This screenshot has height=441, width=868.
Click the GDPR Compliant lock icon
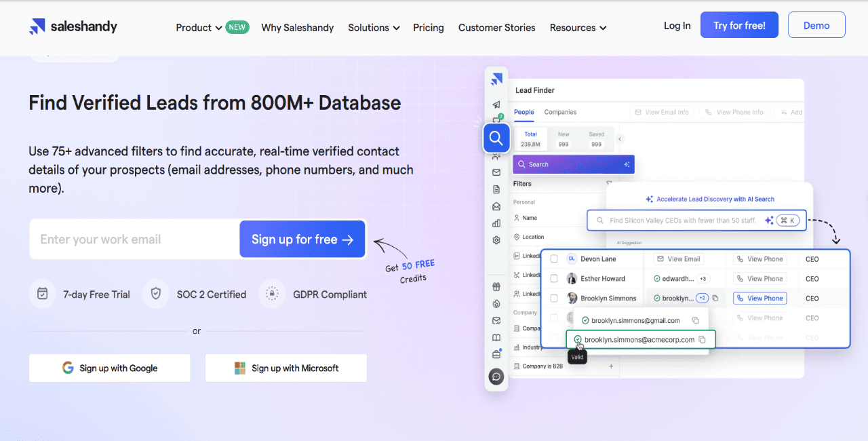tap(272, 294)
